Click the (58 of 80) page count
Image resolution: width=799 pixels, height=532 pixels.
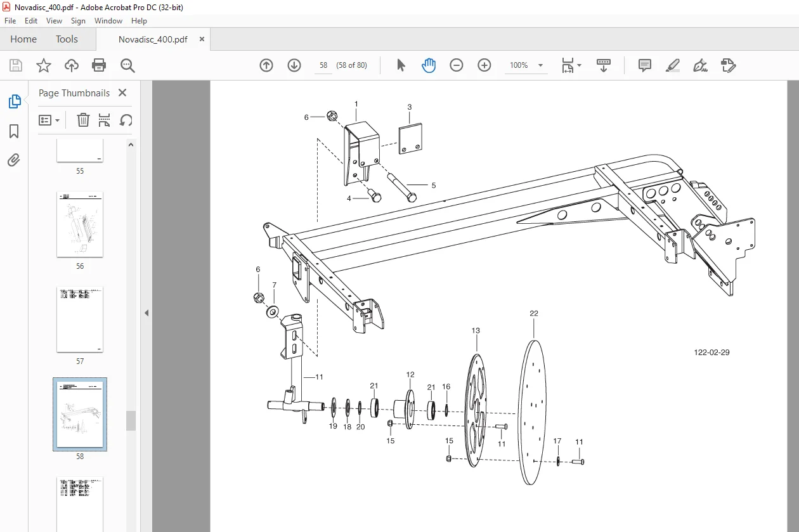(x=352, y=65)
